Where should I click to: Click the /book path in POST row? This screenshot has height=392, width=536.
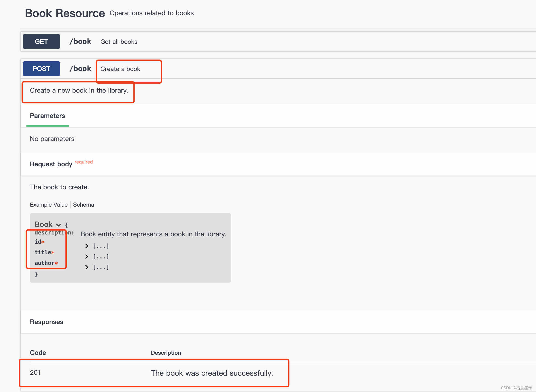click(80, 69)
